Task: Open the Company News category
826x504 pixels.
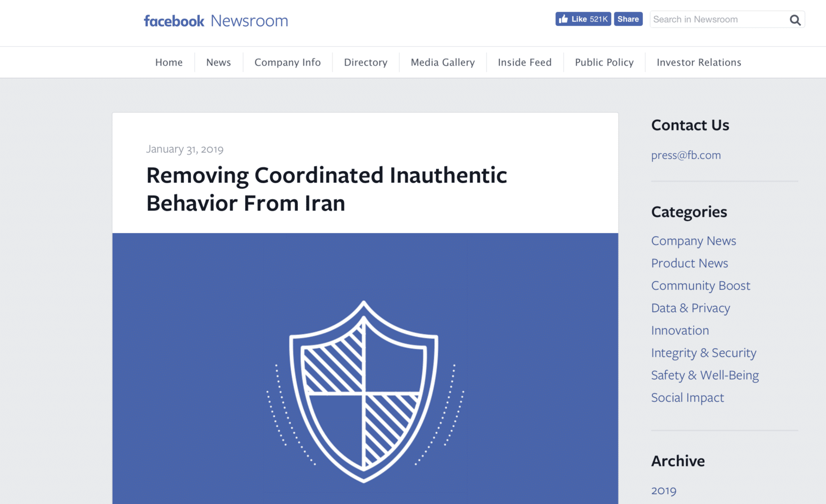Action: (x=693, y=241)
